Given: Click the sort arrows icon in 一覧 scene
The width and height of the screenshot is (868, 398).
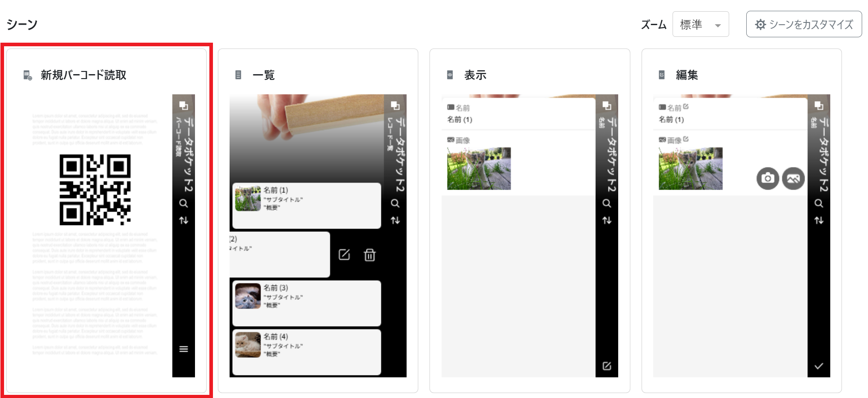Looking at the screenshot, I should pyautogui.click(x=395, y=220).
